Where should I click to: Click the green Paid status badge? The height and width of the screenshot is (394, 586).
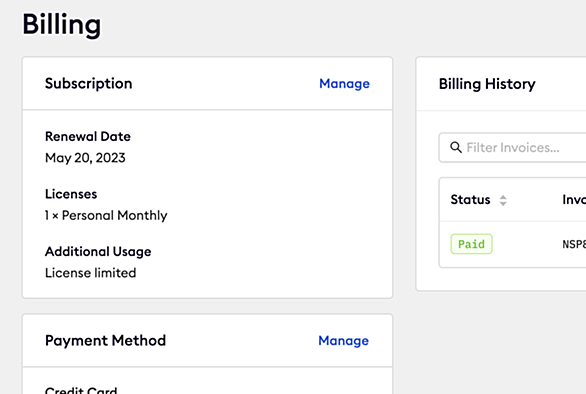point(471,244)
